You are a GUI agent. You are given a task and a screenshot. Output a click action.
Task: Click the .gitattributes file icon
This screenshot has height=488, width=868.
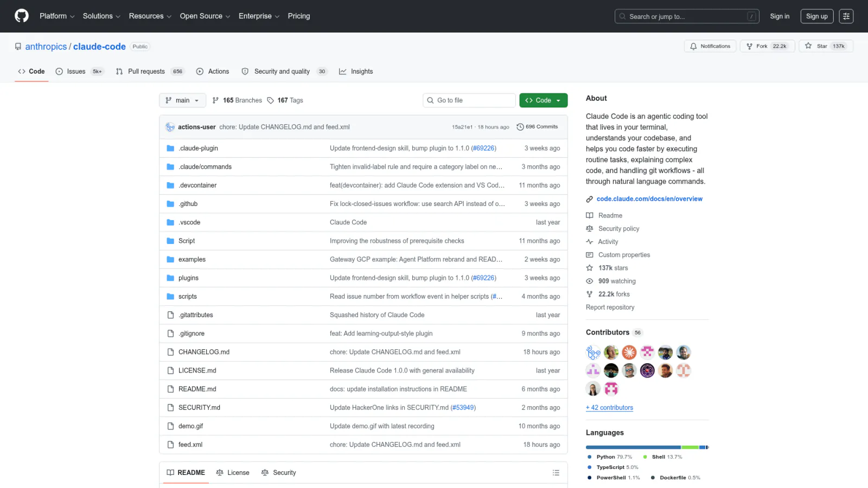tap(170, 315)
